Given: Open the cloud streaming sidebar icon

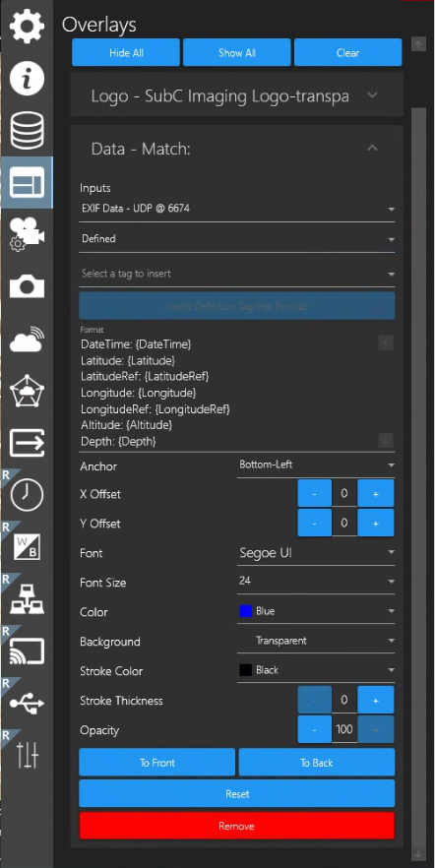Looking at the screenshot, I should 27,339.
